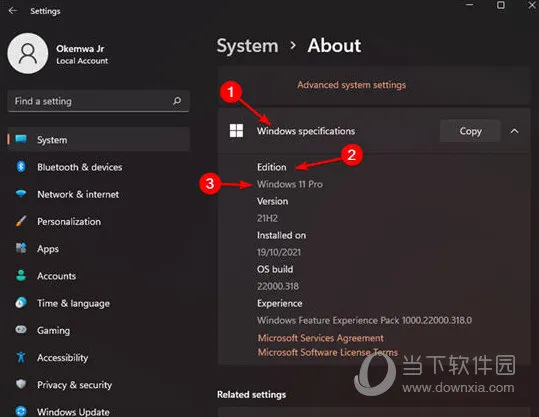Select the version value 21H2

click(267, 218)
